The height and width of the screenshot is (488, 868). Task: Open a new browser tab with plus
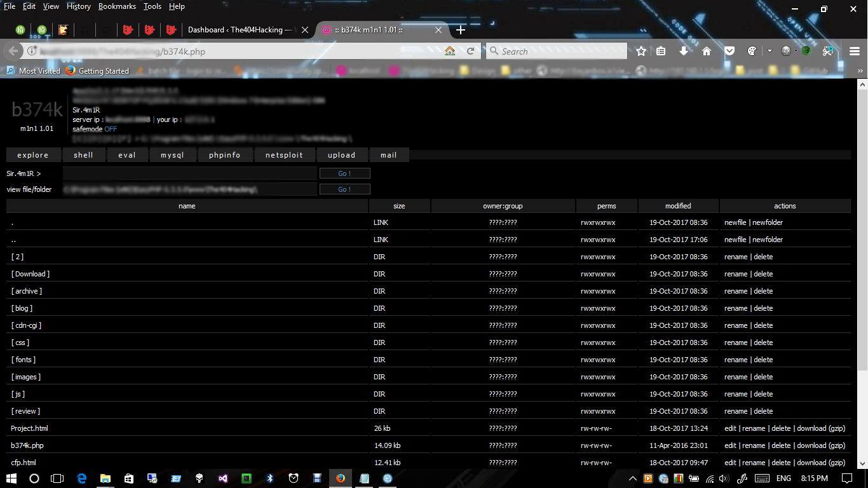461,30
